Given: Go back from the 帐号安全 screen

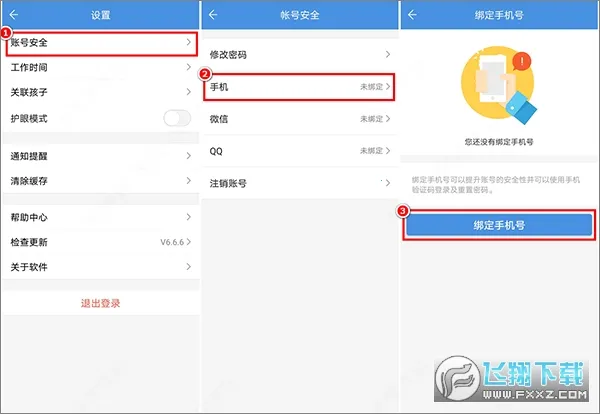Looking at the screenshot, I should [x=213, y=15].
